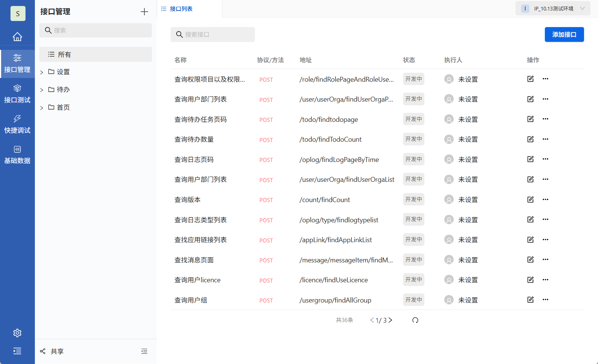
Task: Edit the 查询日志页码 row
Action: [x=531, y=159]
